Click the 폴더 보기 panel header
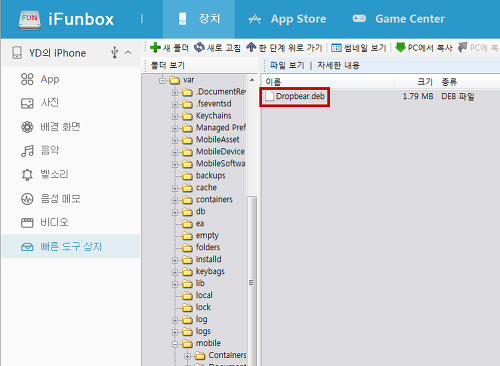 pyautogui.click(x=168, y=65)
